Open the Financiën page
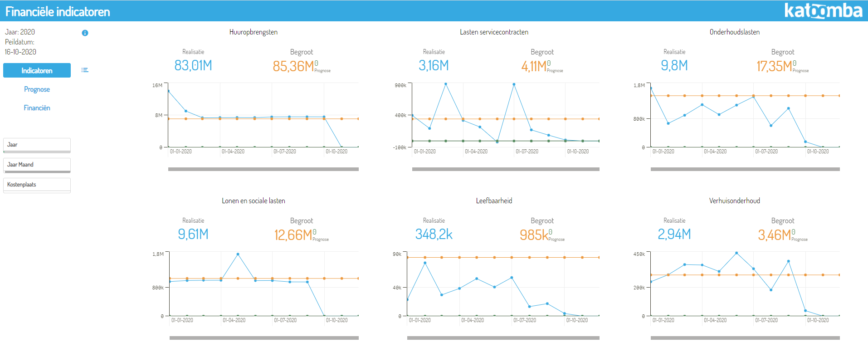The width and height of the screenshot is (868, 362). (x=37, y=108)
